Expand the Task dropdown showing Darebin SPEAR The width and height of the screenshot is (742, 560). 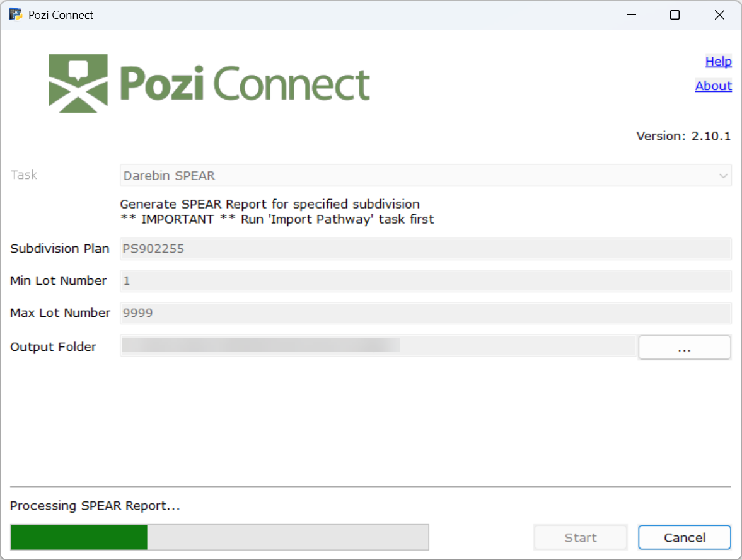426,176
